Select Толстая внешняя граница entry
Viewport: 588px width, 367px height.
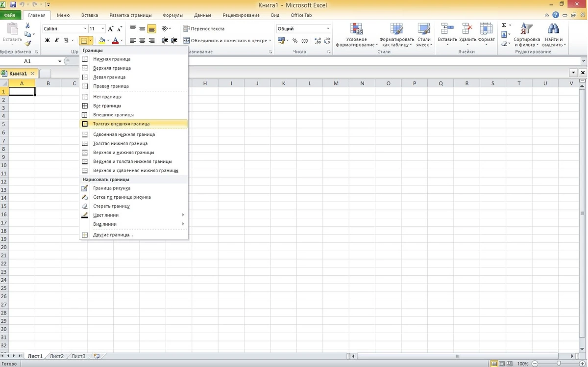tap(133, 124)
